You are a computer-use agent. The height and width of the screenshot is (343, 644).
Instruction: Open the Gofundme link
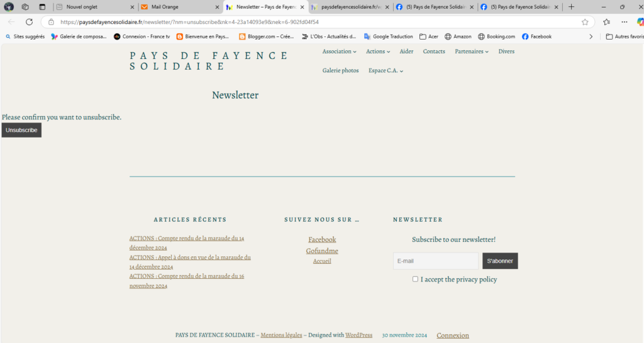coord(322,251)
